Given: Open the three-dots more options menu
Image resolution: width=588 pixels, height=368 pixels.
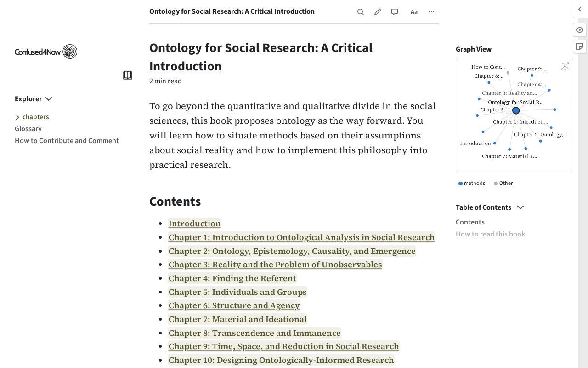Looking at the screenshot, I should point(431,12).
